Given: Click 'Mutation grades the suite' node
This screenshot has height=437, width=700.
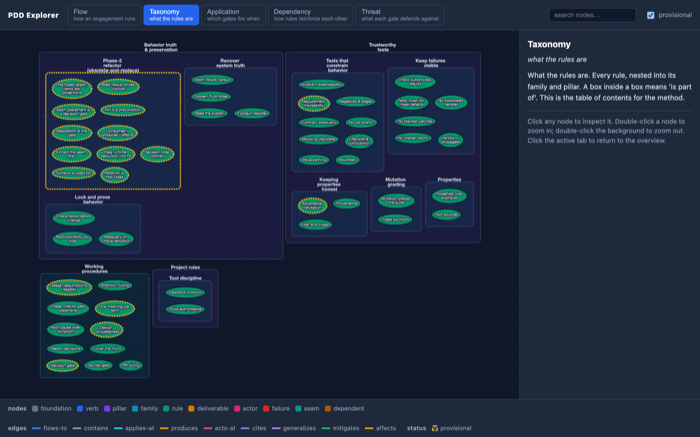Looking at the screenshot, I should pos(396,201).
